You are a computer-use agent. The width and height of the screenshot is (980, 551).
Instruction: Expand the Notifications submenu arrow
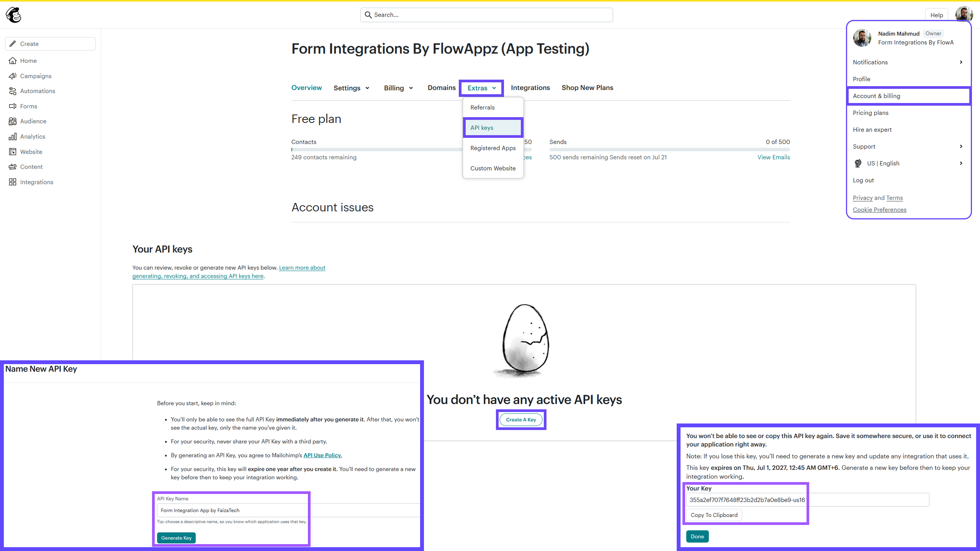click(x=961, y=62)
